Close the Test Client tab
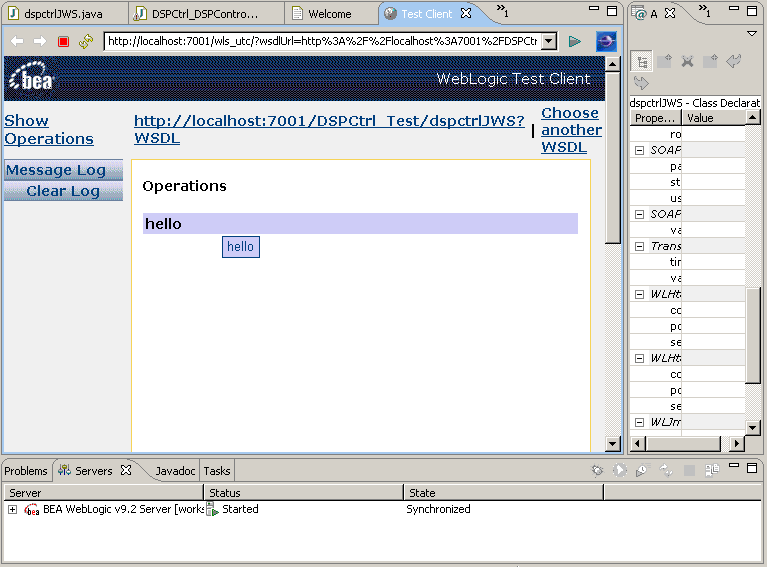This screenshot has width=767, height=567. tap(466, 13)
